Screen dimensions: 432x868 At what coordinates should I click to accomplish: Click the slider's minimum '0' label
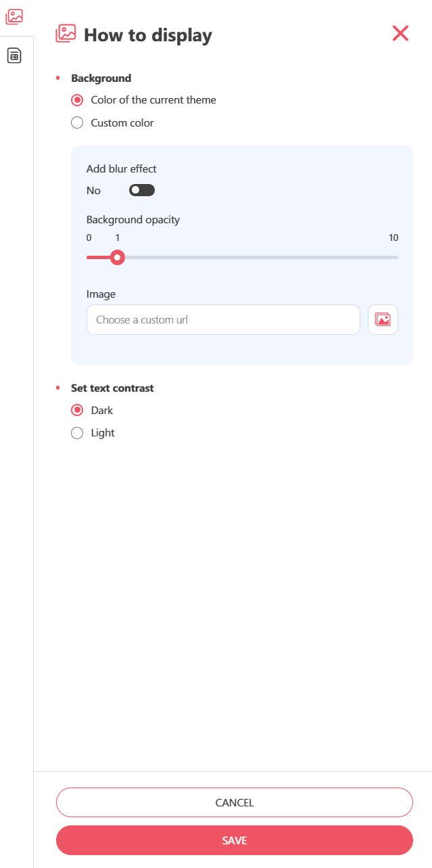coord(89,237)
